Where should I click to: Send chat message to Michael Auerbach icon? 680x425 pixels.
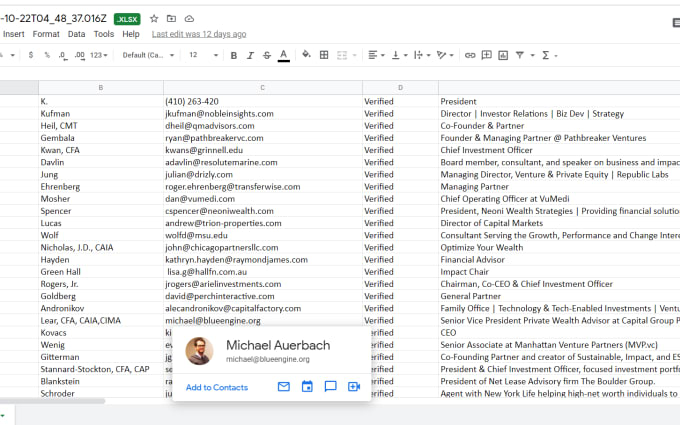pos(330,386)
